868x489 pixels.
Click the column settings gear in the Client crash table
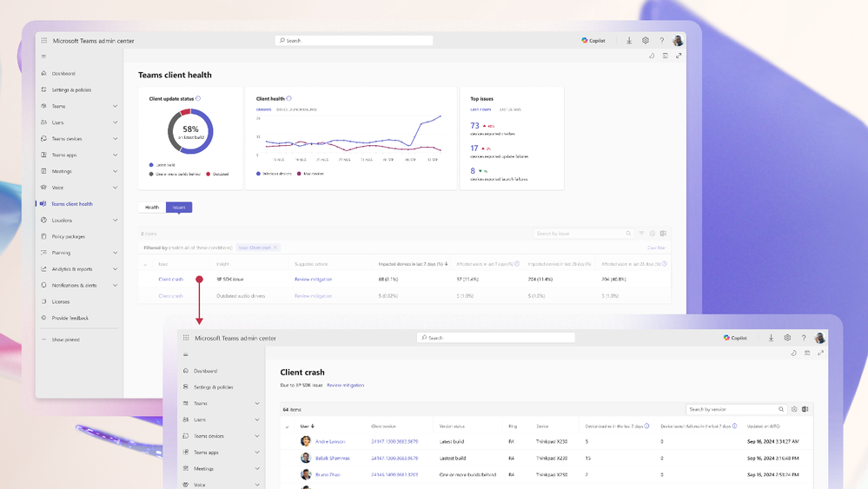[794, 409]
